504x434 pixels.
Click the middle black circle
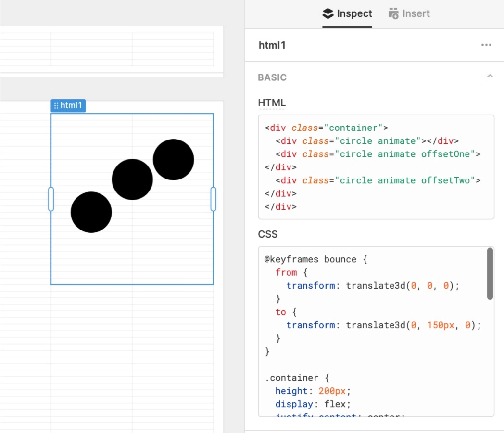point(132,179)
